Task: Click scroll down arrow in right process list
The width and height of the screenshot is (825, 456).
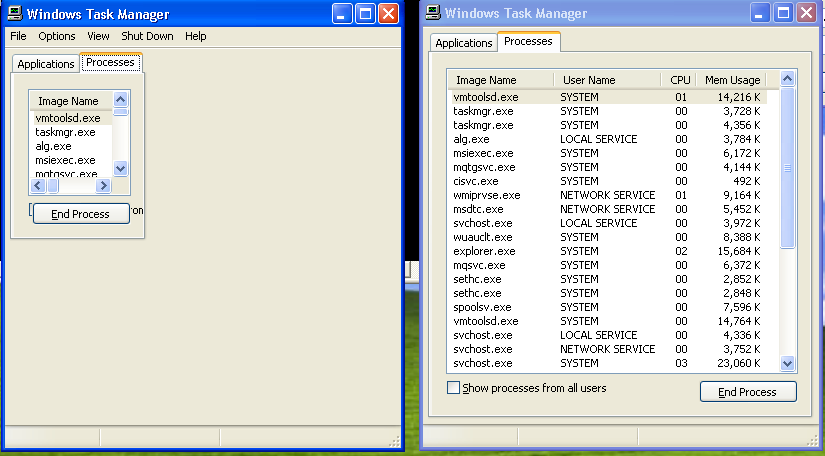Action: 787,363
